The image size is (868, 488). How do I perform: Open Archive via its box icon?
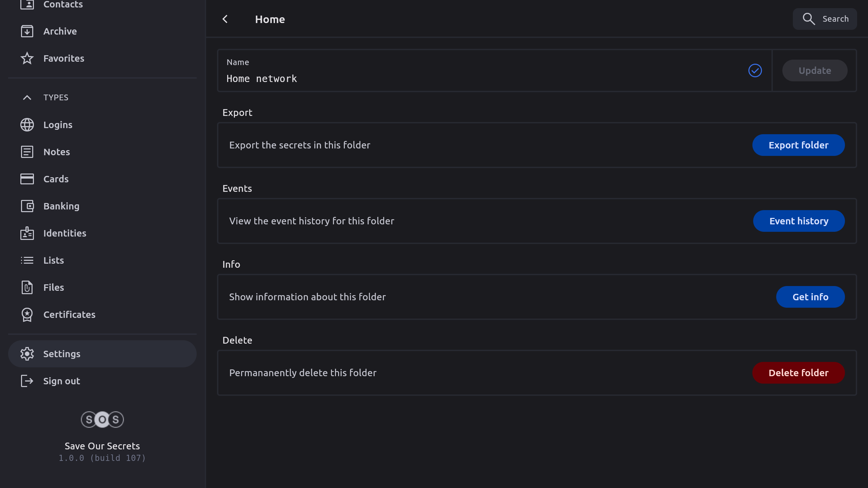coord(27,31)
